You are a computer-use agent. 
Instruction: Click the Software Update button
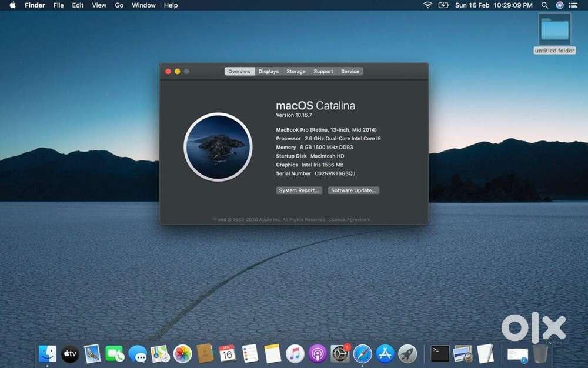click(354, 190)
